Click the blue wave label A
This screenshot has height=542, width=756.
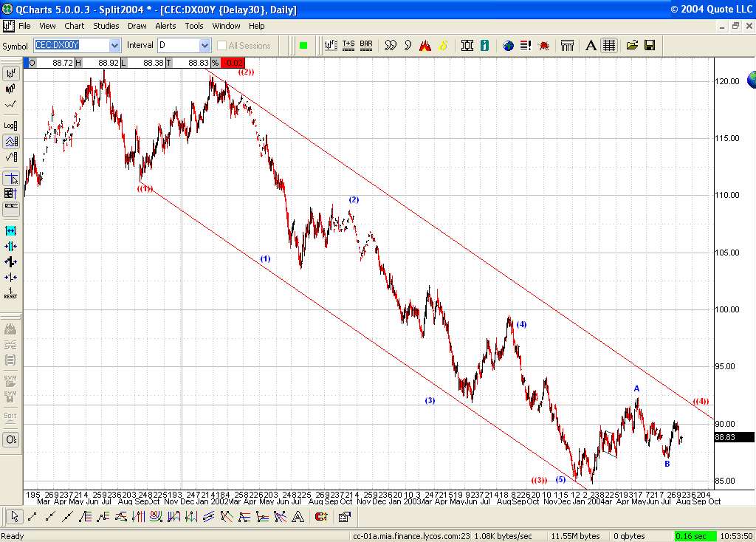[x=636, y=388]
